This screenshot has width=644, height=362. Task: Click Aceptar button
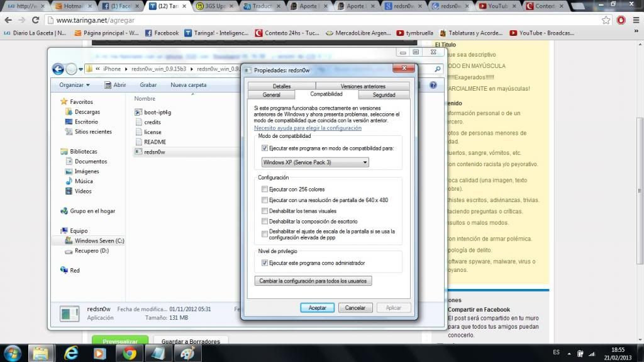tap(317, 308)
